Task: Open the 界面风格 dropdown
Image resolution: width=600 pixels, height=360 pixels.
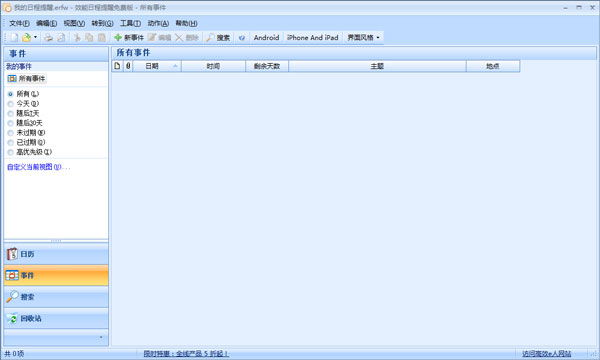Action: pos(363,37)
